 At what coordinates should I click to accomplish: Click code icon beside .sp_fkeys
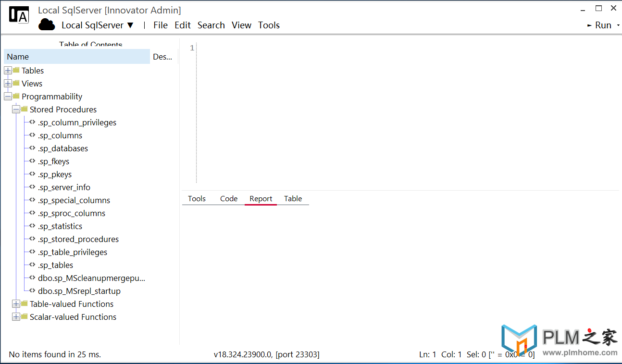coord(32,161)
